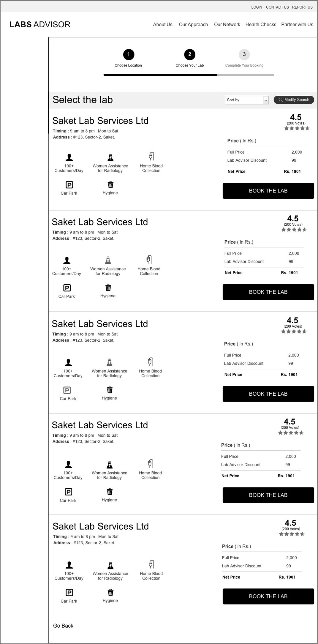The height and width of the screenshot is (644, 318).
Task: Click the booking progress bar
Action: pos(189,75)
